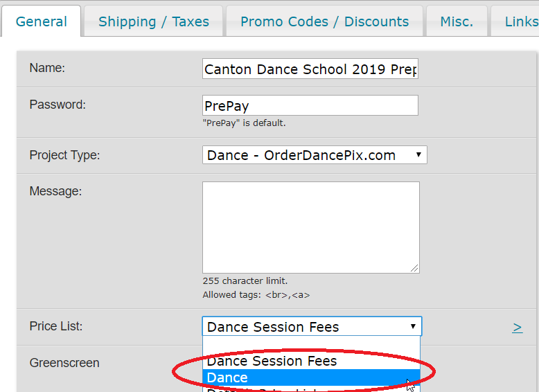Click the Message: label
Image resolution: width=539 pixels, height=392 pixels.
tap(55, 191)
